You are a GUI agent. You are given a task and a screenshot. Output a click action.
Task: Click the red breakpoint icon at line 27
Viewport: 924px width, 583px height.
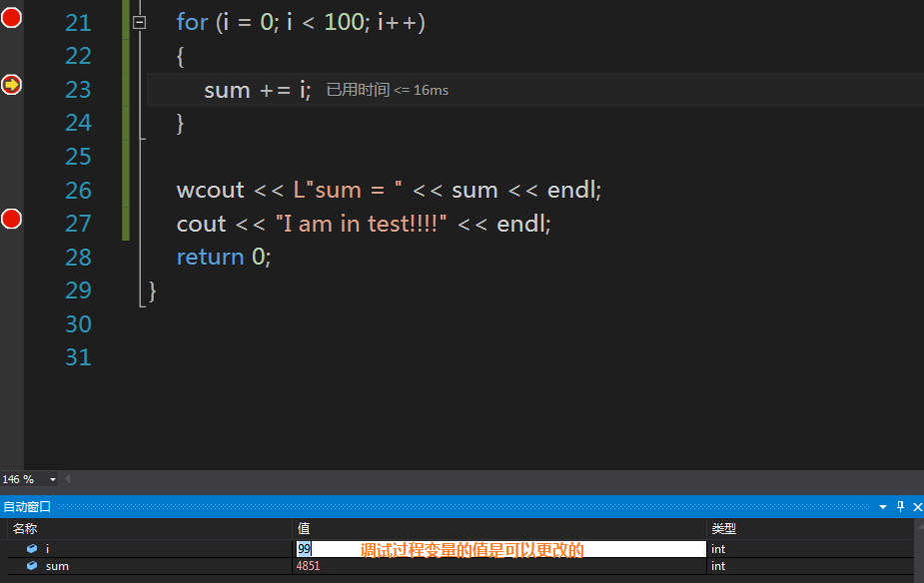(11, 218)
